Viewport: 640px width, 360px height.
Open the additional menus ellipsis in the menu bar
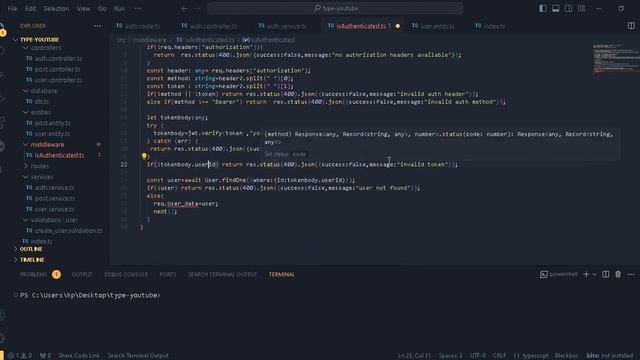138,8
